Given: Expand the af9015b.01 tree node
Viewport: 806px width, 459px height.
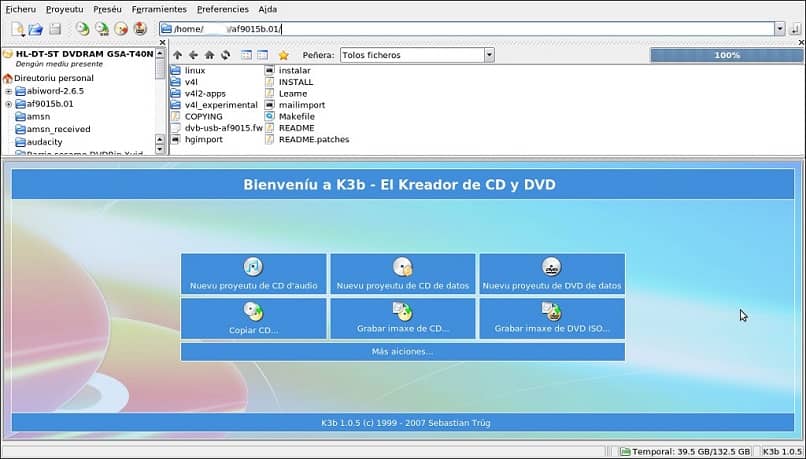Looking at the screenshot, I should [8, 104].
